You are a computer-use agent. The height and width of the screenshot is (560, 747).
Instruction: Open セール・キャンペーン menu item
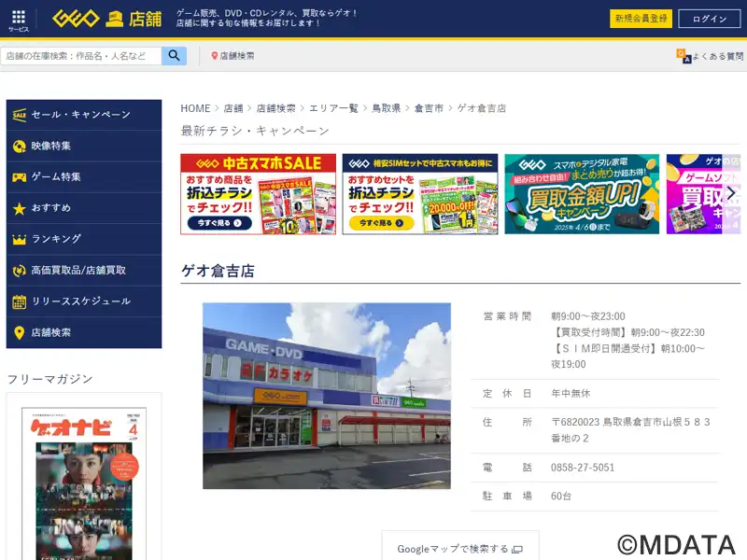84,115
